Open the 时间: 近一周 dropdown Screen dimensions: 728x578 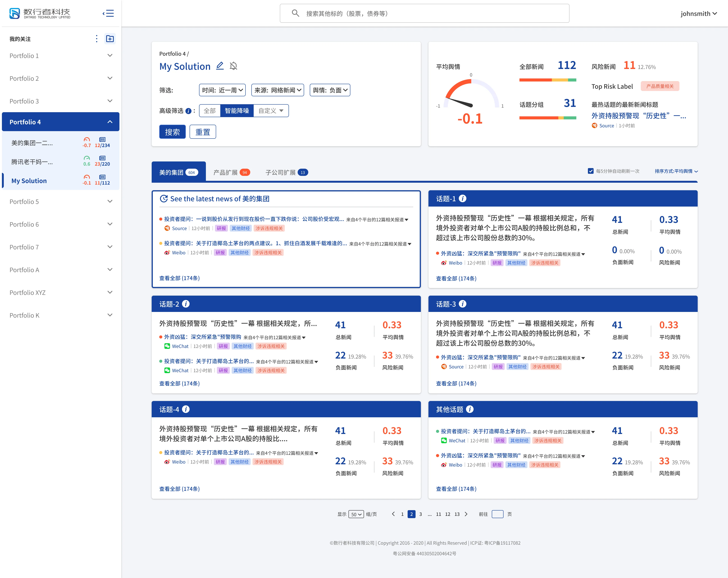coord(222,90)
